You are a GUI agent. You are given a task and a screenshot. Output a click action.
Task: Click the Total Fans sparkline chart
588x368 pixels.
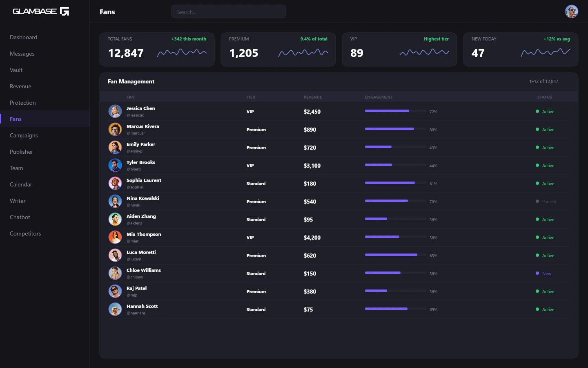point(182,53)
